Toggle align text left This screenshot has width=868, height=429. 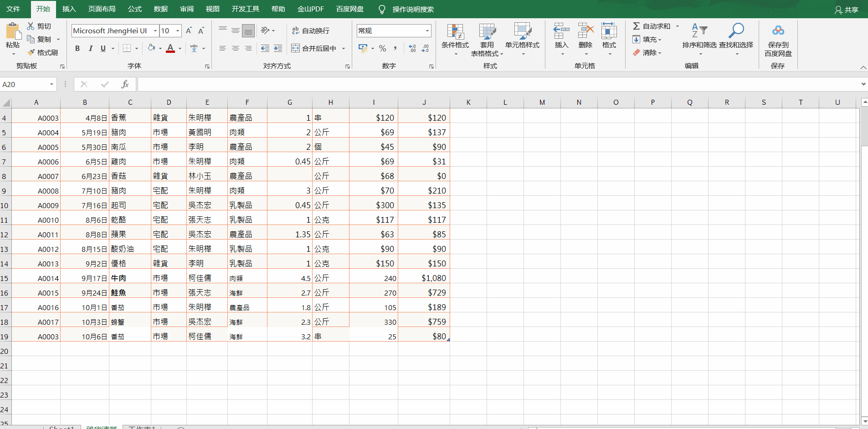click(223, 48)
